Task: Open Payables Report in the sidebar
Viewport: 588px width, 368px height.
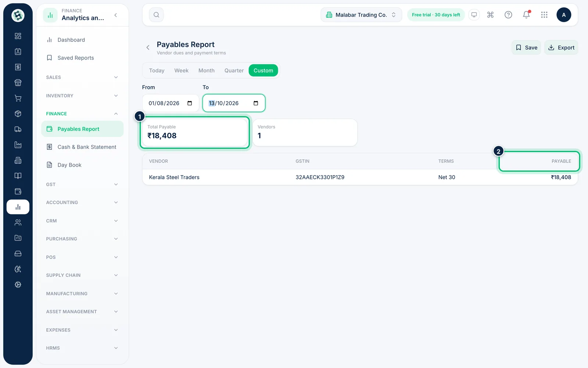Action: [82, 129]
